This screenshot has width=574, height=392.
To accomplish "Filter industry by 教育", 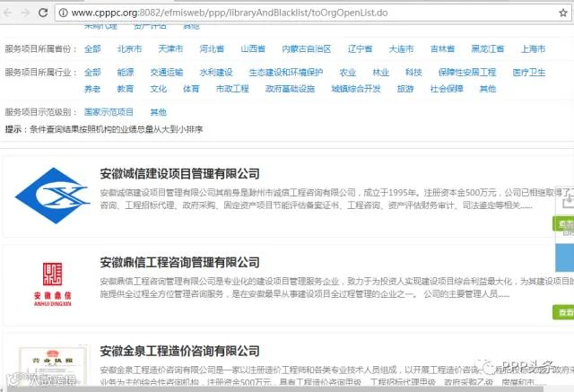I will (x=126, y=89).
